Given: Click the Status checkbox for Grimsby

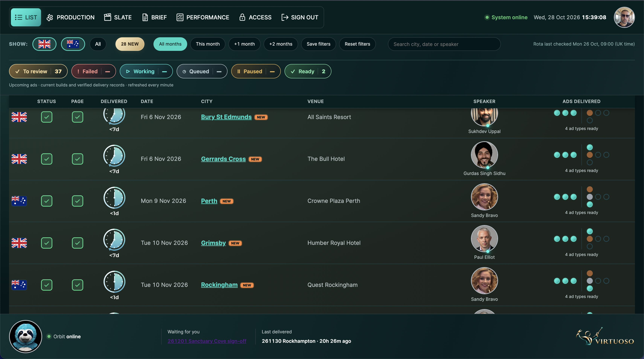Looking at the screenshot, I should pos(47,243).
